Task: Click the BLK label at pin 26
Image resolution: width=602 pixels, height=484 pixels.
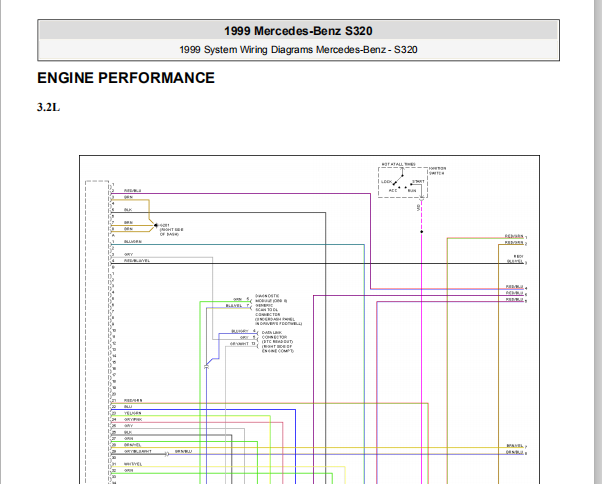Action: coord(128,433)
